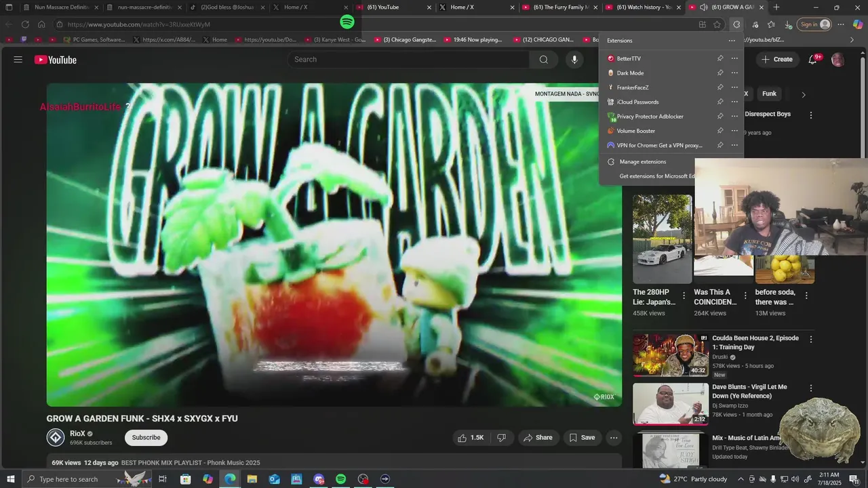Switch to the Watch history tab
This screenshot has height=488, width=868.
644,7
